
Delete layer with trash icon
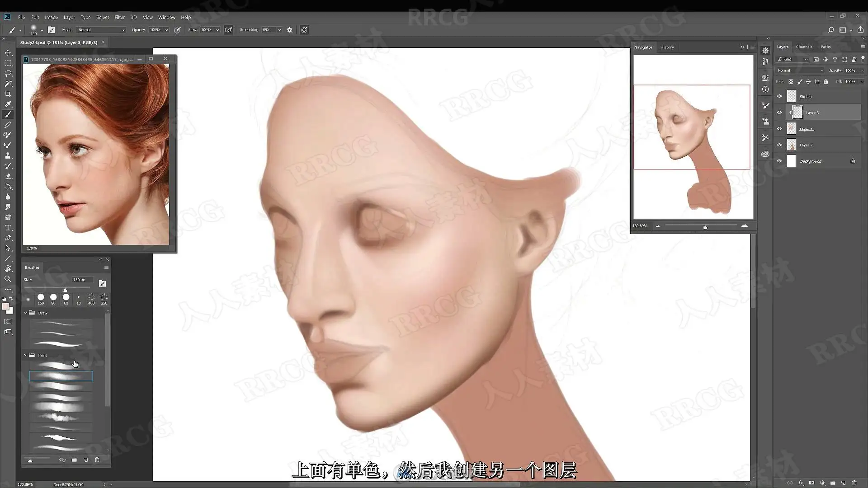pyautogui.click(x=854, y=483)
